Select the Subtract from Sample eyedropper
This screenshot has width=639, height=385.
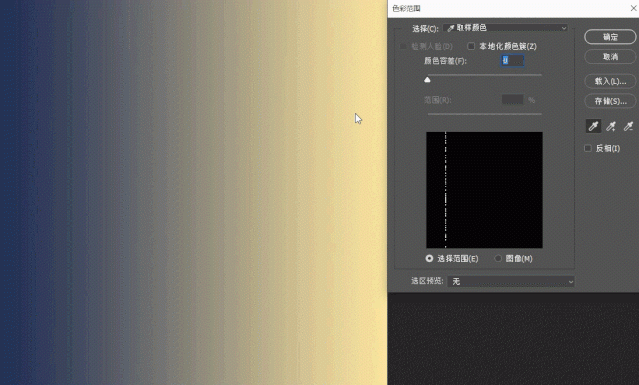click(628, 126)
